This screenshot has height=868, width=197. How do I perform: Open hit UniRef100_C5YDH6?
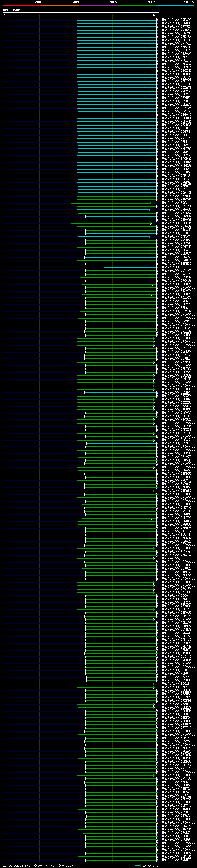click(176, 196)
